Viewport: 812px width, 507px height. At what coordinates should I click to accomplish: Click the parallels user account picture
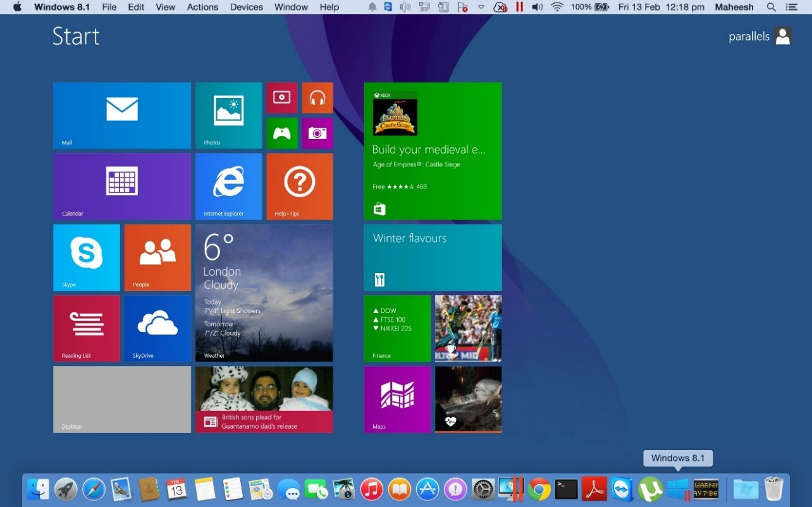point(783,36)
